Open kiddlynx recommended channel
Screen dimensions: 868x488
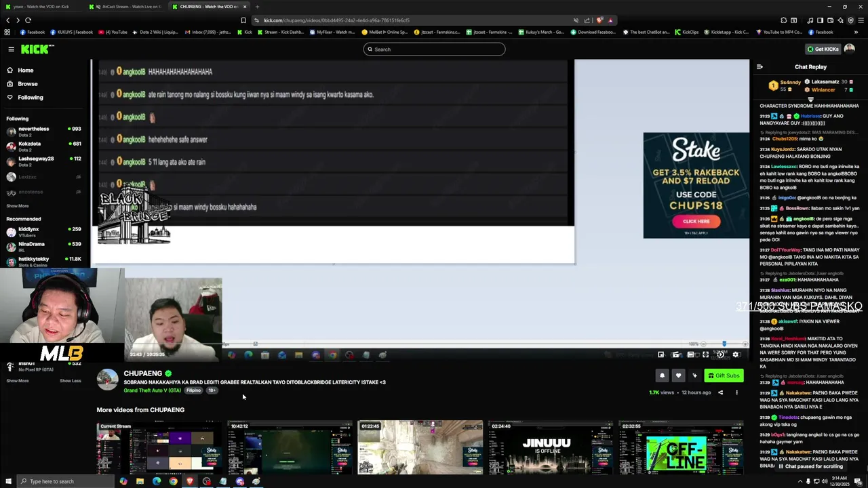click(x=44, y=231)
